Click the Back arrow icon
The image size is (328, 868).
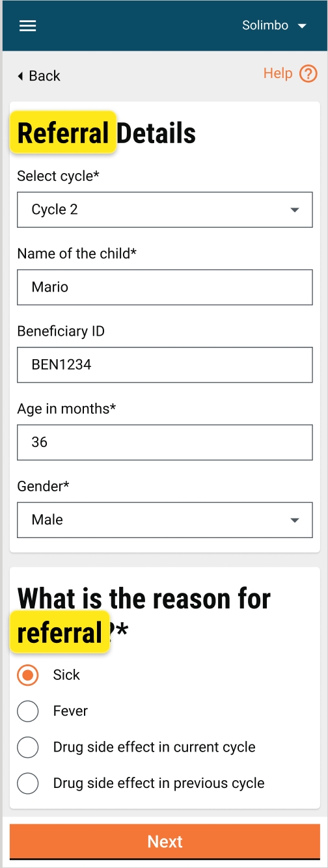click(20, 76)
